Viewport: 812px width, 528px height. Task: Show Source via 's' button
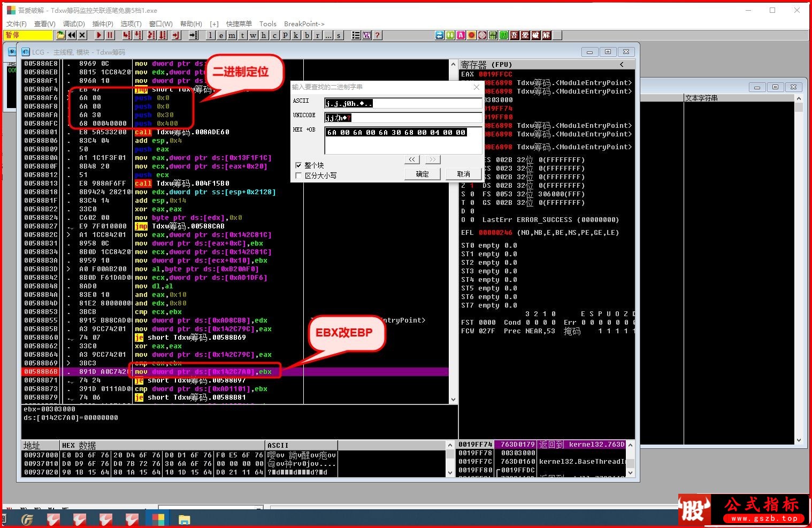click(339, 35)
